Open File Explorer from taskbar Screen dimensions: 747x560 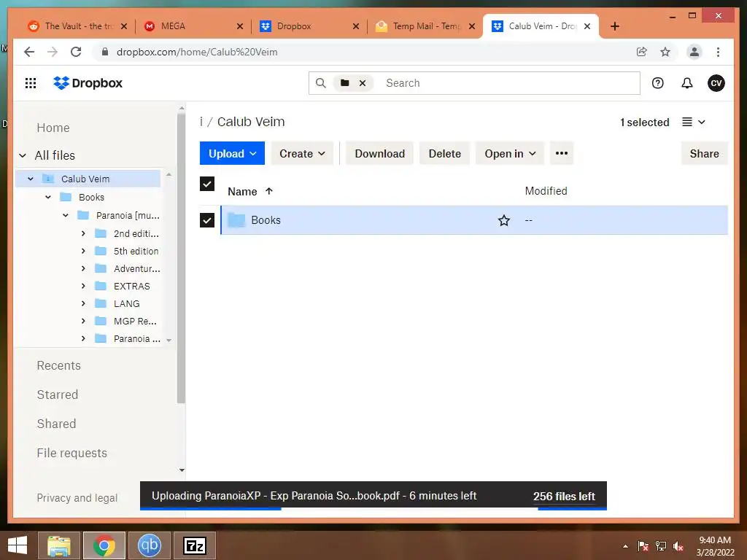click(x=58, y=545)
